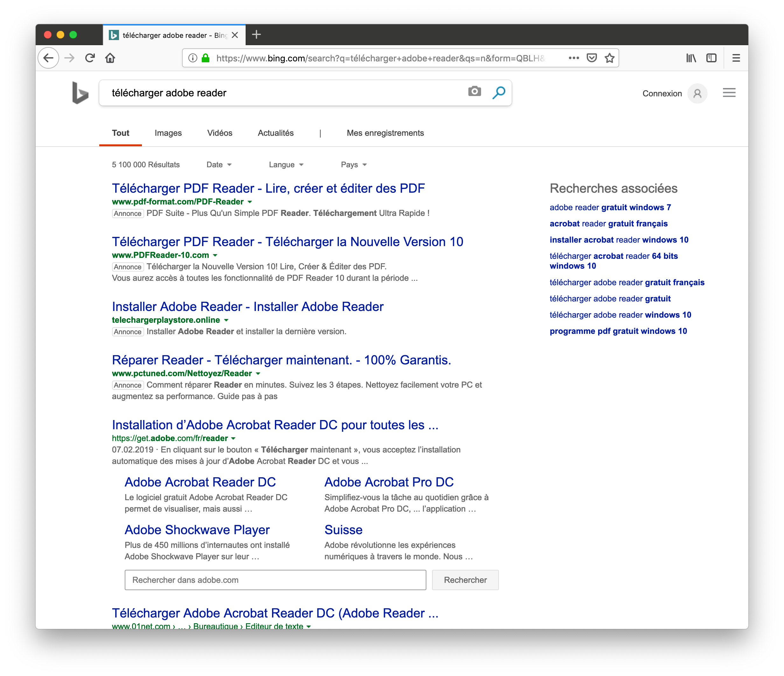Open 'Télécharger la Nouvelle Version 10' result
The height and width of the screenshot is (676, 784).
click(288, 242)
